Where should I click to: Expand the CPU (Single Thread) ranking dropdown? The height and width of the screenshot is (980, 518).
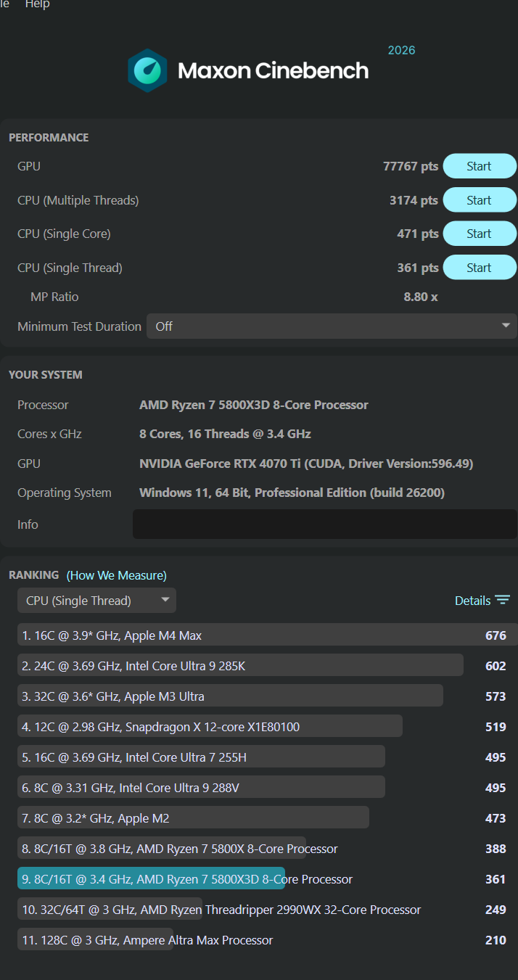click(96, 601)
